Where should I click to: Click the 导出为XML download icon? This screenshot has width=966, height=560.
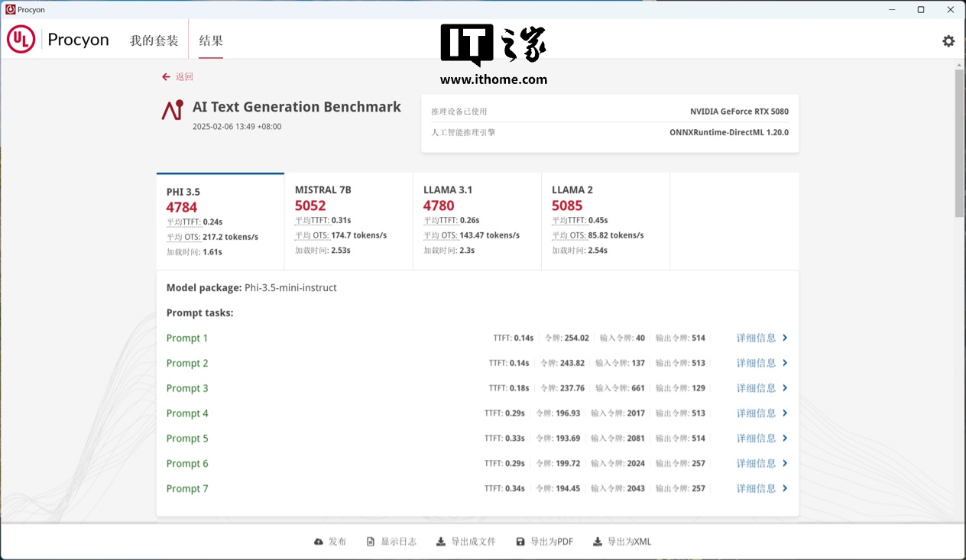tap(598, 542)
